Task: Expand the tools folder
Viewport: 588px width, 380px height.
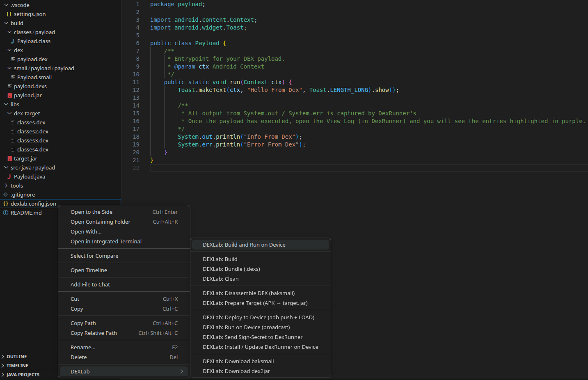Action: tap(6, 185)
